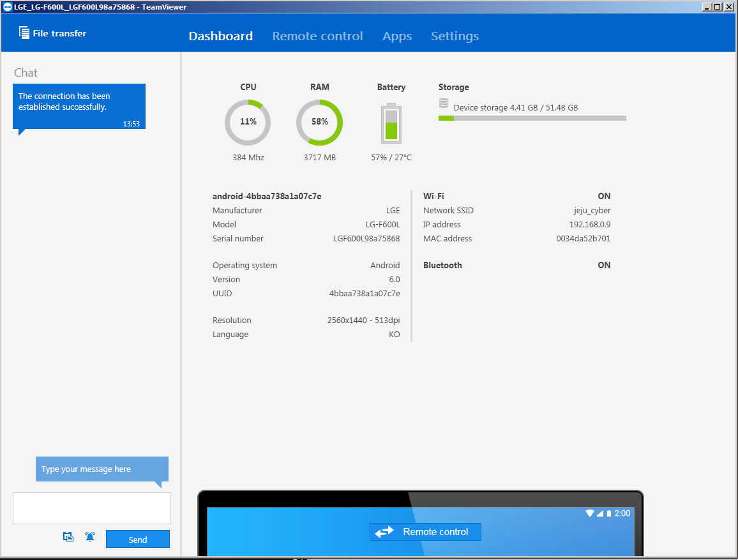
Task: Click the CPU 11% usage gauge
Action: click(x=248, y=122)
